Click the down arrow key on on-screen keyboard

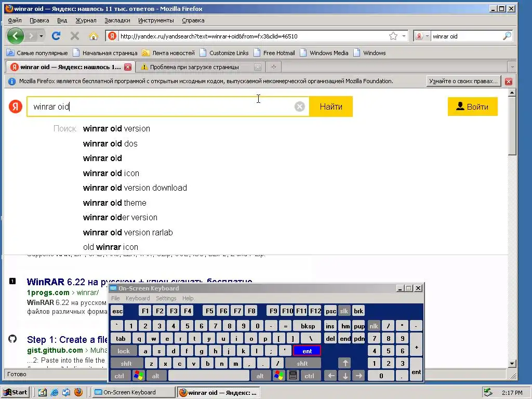coord(345,376)
